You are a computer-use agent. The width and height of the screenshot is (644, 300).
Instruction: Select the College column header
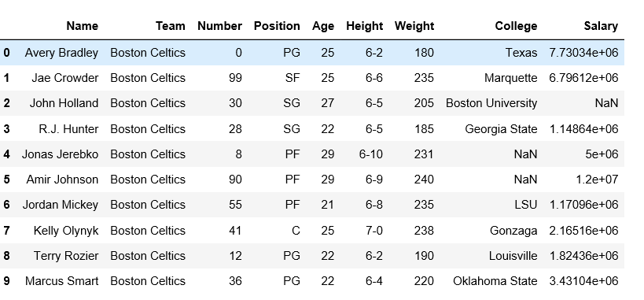[516, 26]
